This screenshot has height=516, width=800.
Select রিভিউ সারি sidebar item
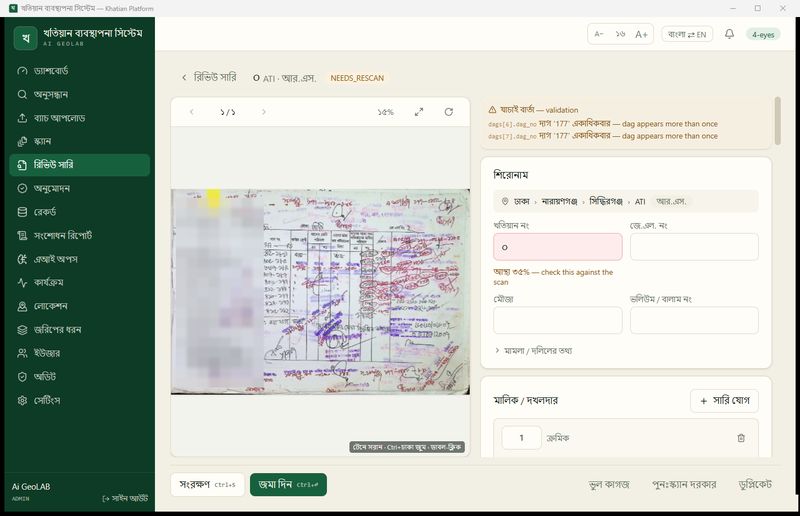[79, 165]
